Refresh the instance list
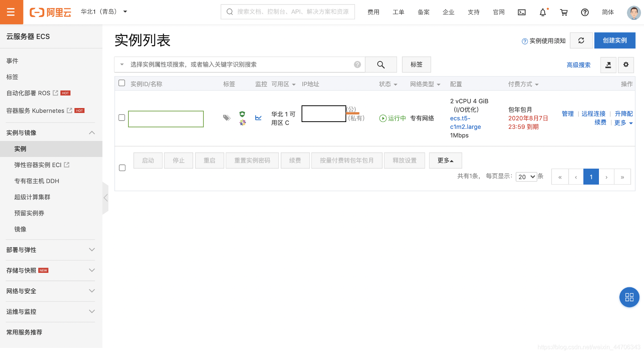 pyautogui.click(x=581, y=40)
